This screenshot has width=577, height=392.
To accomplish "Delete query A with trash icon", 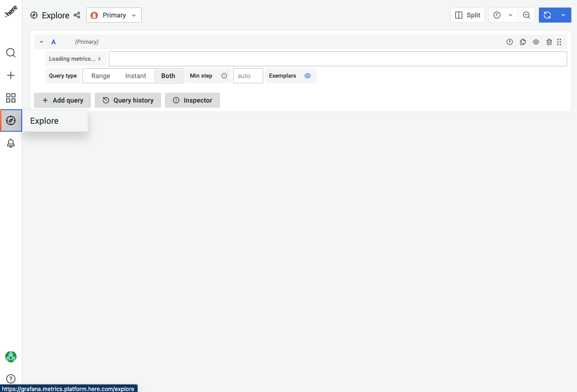I will [x=549, y=42].
